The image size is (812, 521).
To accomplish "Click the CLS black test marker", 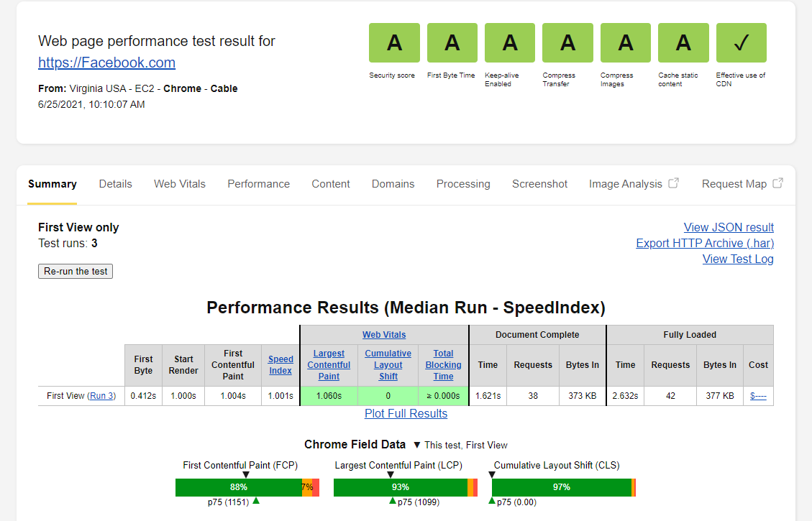I will pos(492,474).
